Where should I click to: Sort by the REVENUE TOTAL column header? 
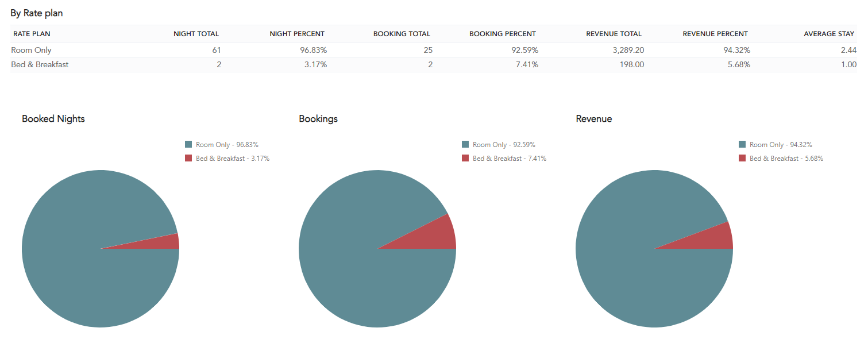coord(614,34)
